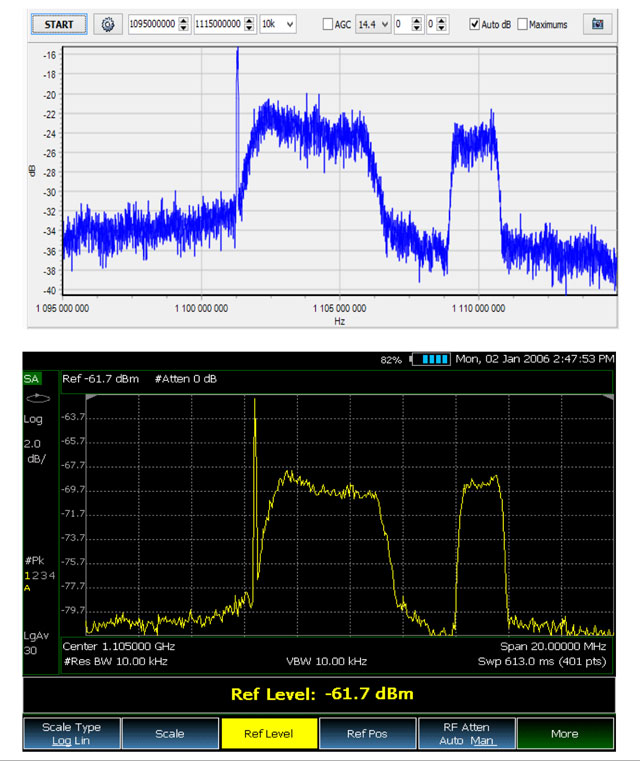Toggle RF Atten Auto/Man softkey

(x=465, y=733)
